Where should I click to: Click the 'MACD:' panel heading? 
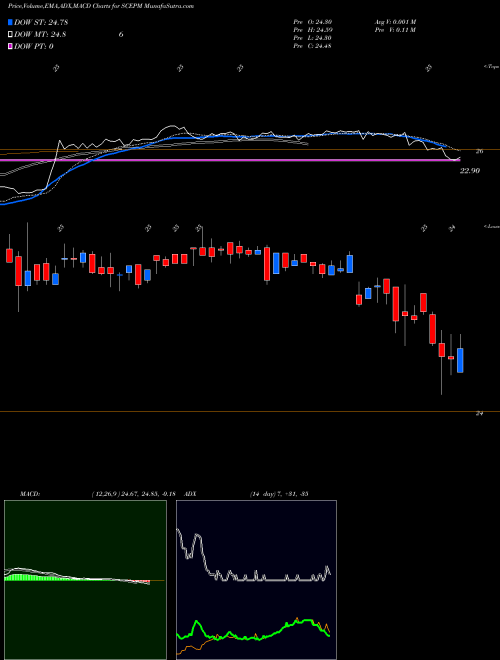tap(30, 494)
